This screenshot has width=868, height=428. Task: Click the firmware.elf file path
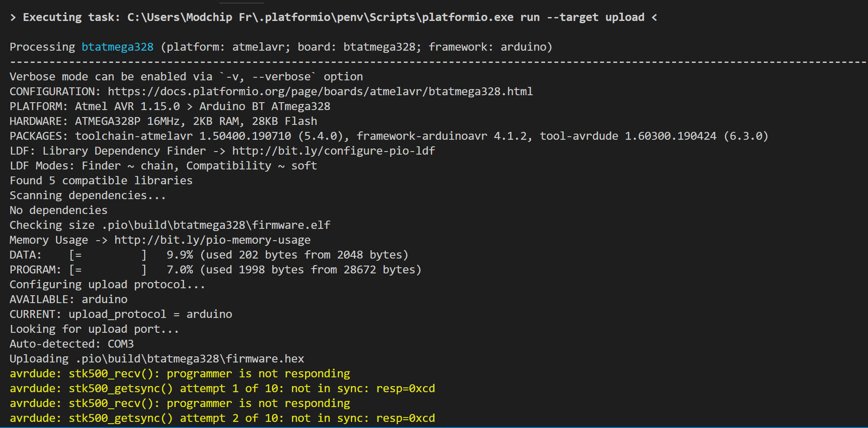[x=216, y=225]
